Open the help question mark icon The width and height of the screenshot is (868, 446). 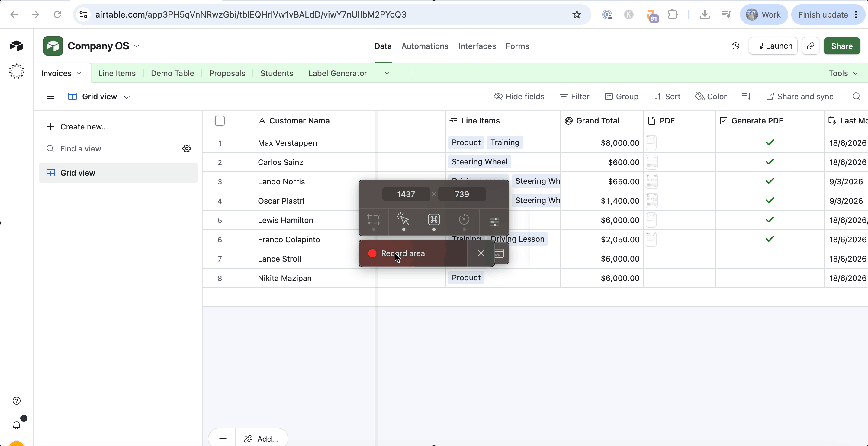coord(17,400)
